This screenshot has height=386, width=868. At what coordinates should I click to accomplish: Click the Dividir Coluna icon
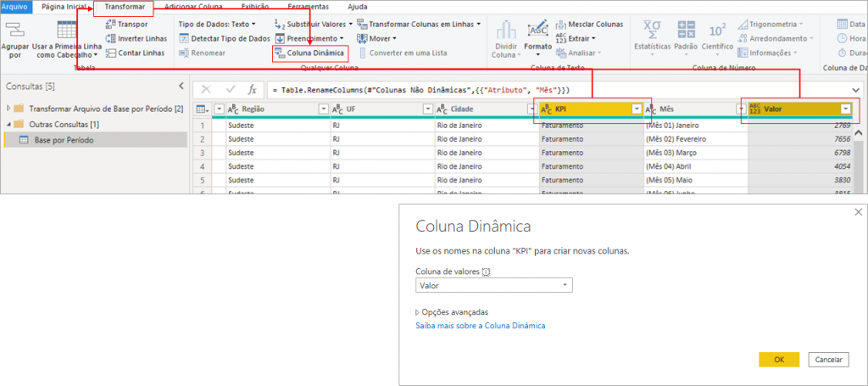click(506, 31)
